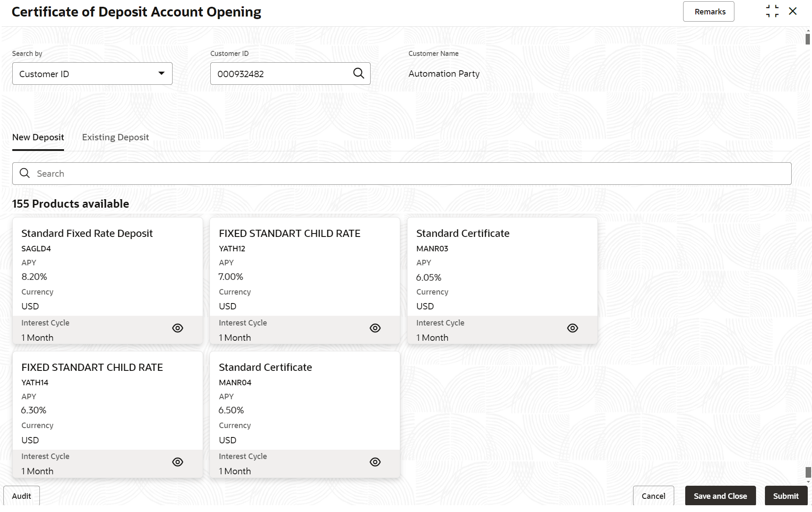Switch to the Existing Deposit tab
Screen dimensions: 812x512
pyautogui.click(x=115, y=137)
